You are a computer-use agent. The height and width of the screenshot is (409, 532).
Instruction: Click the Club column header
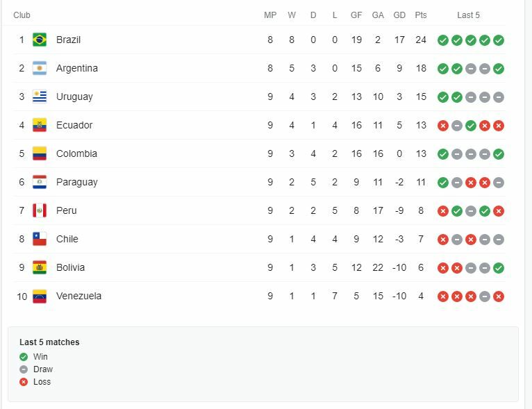22,15
